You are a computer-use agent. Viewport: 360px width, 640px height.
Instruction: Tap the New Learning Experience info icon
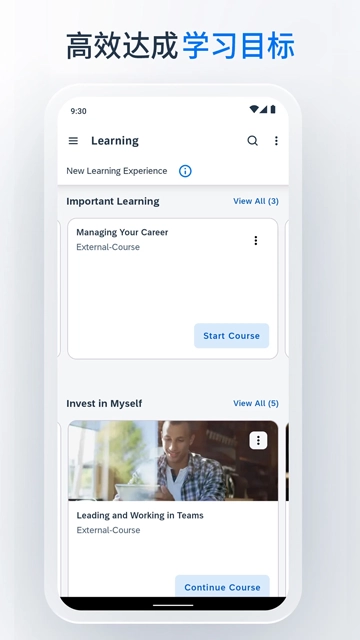pos(185,171)
